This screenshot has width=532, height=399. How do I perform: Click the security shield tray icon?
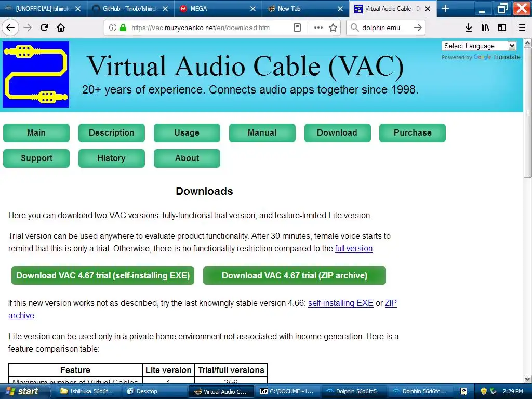(484, 391)
